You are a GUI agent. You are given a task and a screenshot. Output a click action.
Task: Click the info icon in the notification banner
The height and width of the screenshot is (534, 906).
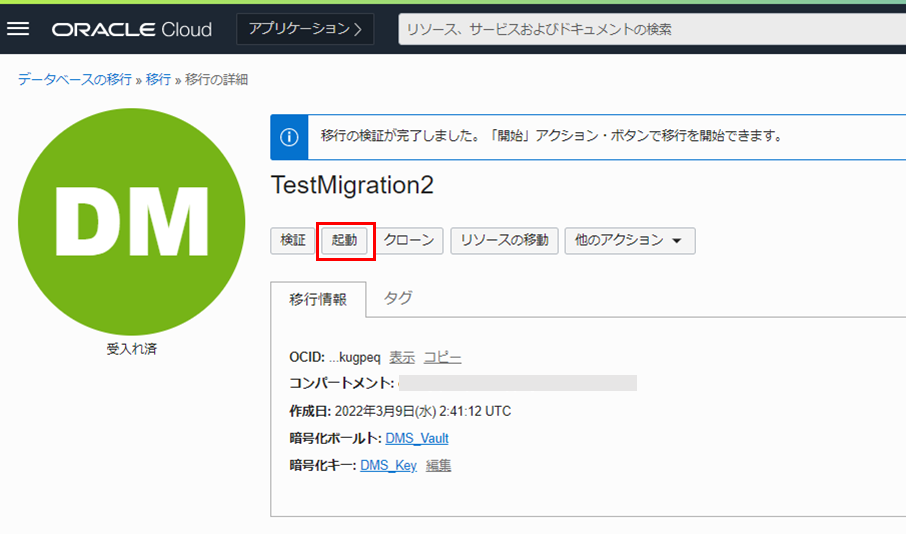coord(289,136)
